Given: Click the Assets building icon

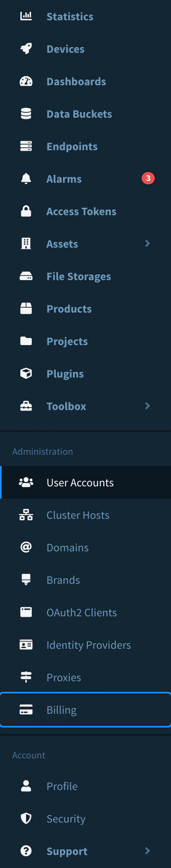Looking at the screenshot, I should (26, 244).
